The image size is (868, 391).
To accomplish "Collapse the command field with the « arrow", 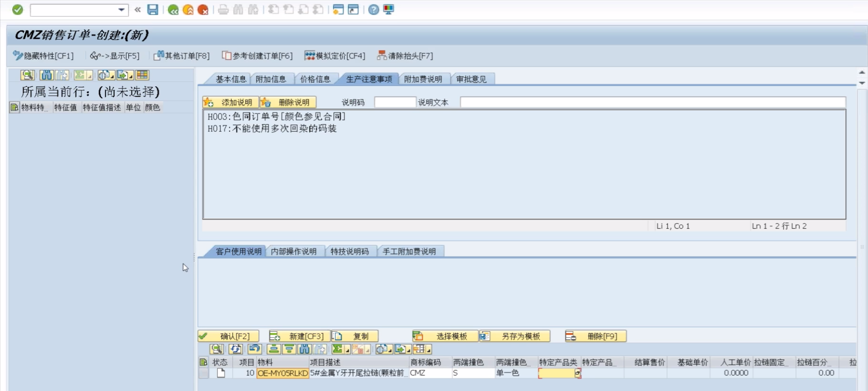I will (x=138, y=9).
